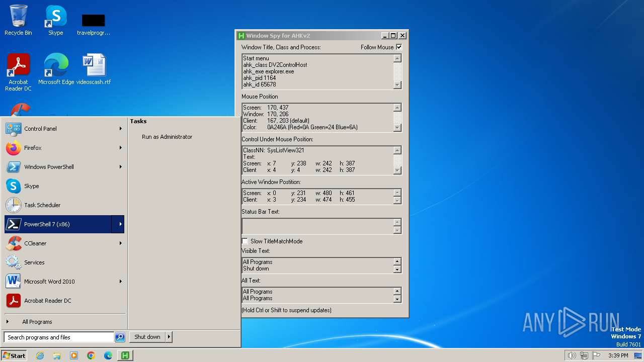The width and height of the screenshot is (644, 362).
Task: Expand the Control Panel submenu arrow
Action: point(121,129)
